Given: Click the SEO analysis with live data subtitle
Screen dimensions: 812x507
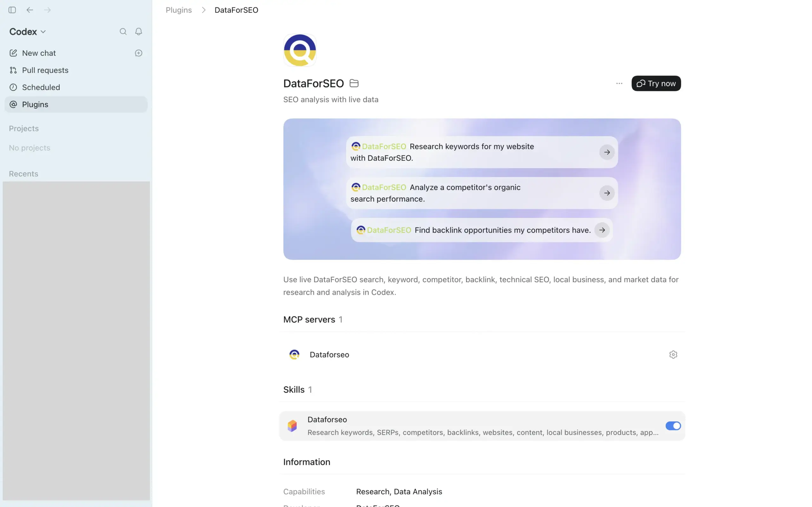Looking at the screenshot, I should (x=331, y=100).
